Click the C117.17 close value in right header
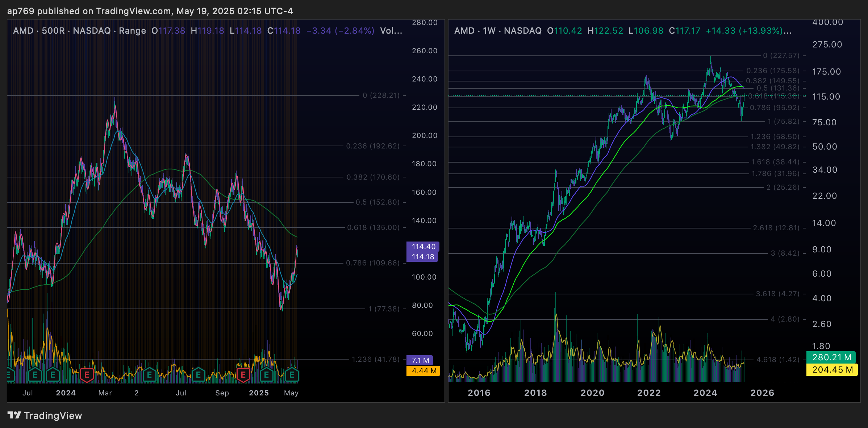The image size is (868, 428). pos(685,31)
